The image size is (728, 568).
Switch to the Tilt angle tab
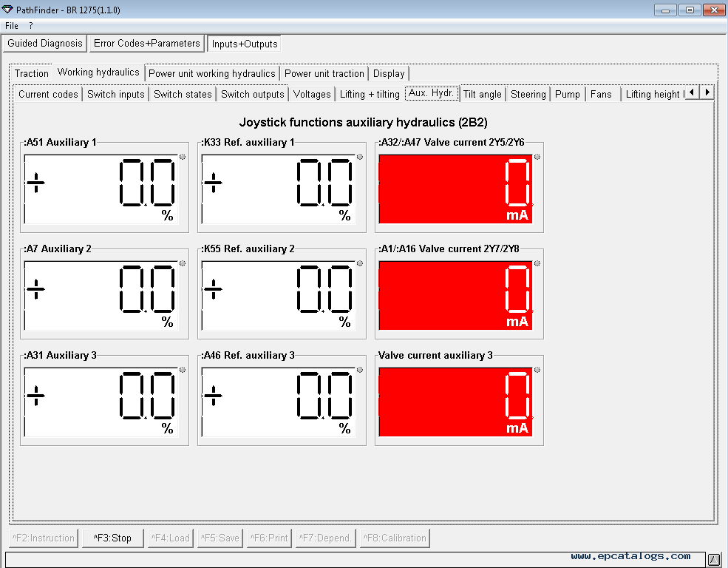click(482, 94)
